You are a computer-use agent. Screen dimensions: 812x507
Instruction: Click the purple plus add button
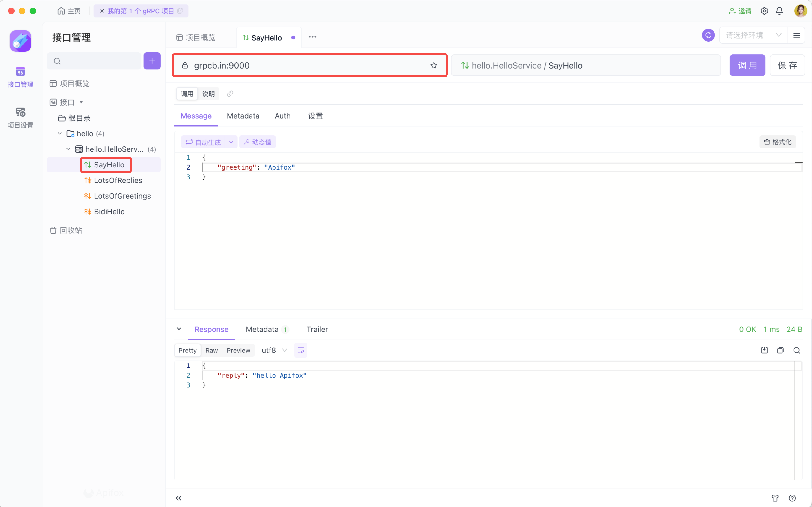(152, 61)
